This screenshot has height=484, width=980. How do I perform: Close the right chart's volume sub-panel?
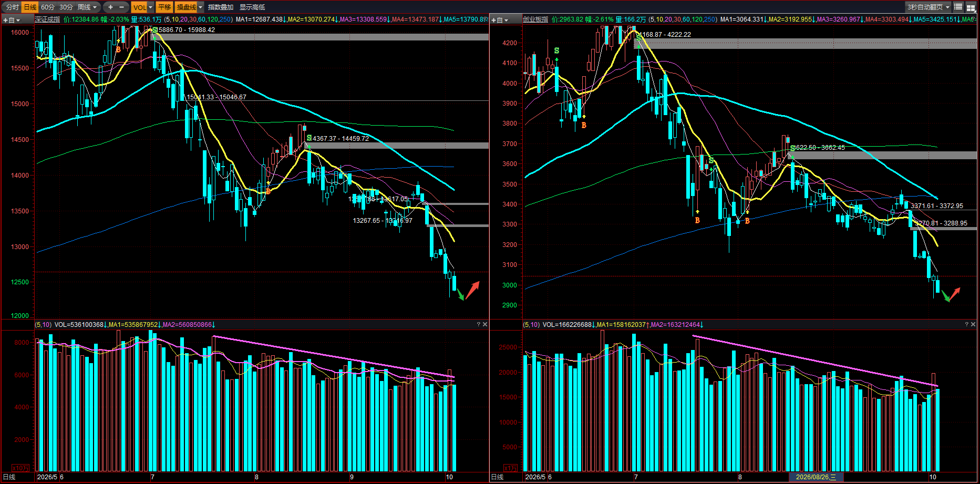point(973,324)
